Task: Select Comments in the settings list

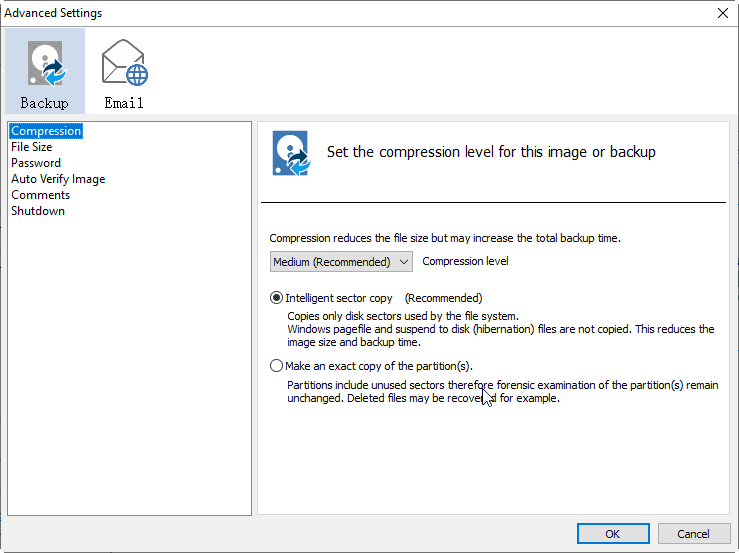Action: (41, 195)
